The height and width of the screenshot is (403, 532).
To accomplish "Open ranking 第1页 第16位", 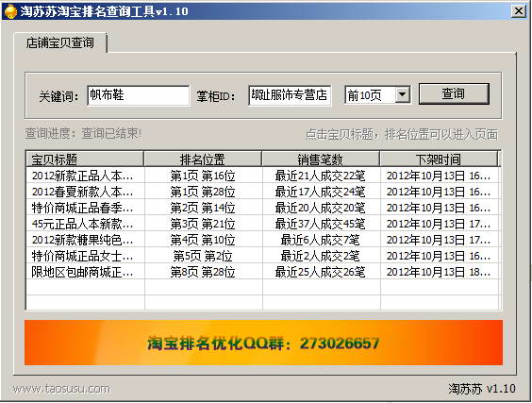I will click(203, 176).
